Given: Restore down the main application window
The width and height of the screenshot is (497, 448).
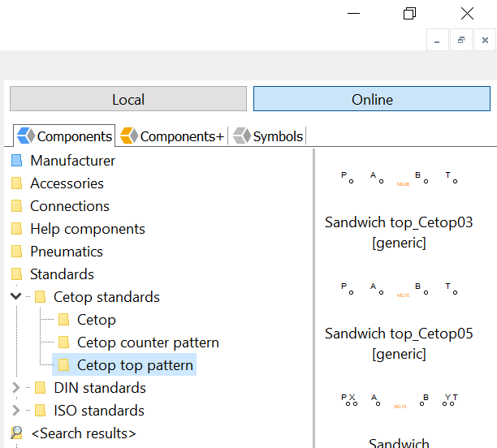Looking at the screenshot, I should click(x=409, y=13).
